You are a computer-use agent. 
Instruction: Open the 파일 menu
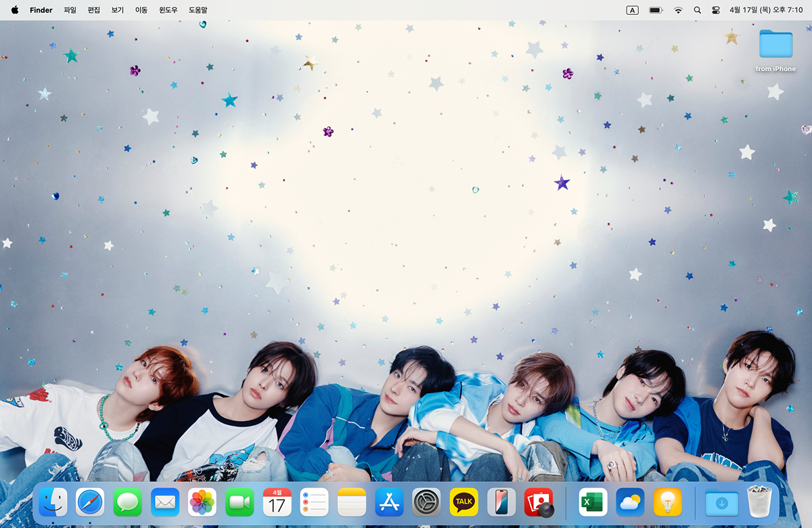point(70,10)
